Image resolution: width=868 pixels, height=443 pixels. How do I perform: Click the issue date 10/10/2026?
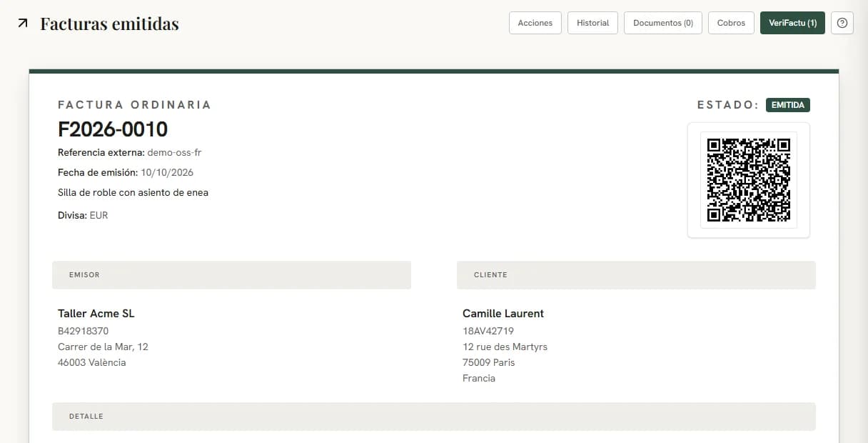(x=167, y=172)
